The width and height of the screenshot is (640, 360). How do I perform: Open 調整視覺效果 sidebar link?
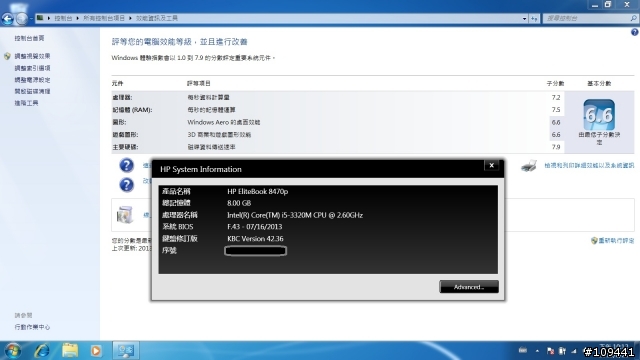[32, 56]
